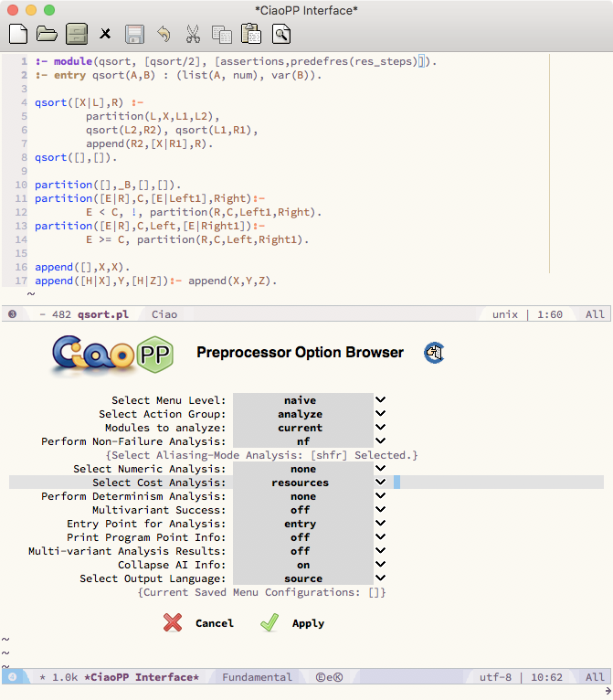The height and width of the screenshot is (700, 613).
Task: Click the scissors Cut icon
Action: pyautogui.click(x=193, y=35)
